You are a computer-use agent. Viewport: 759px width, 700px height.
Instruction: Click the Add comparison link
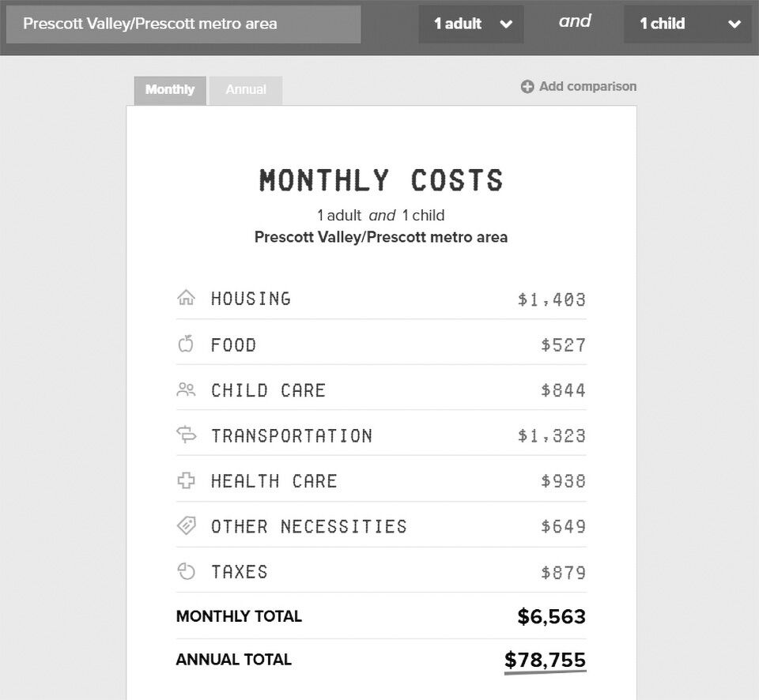(x=587, y=87)
